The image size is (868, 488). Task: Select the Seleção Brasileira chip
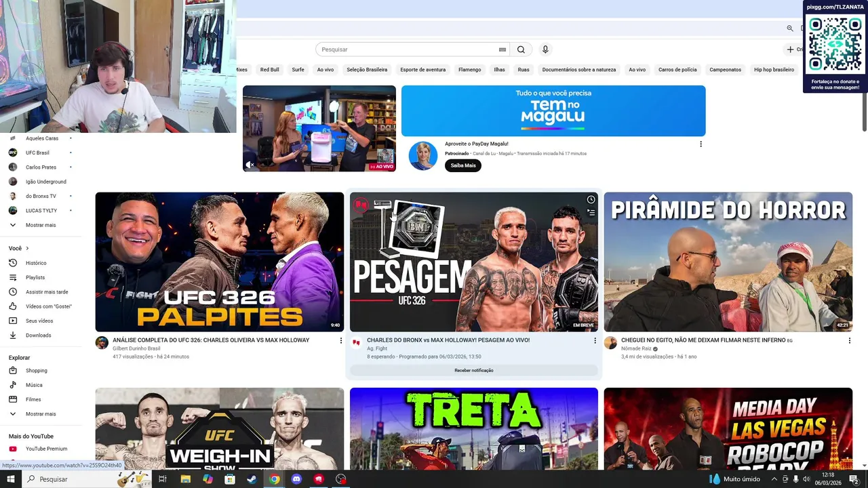click(367, 70)
